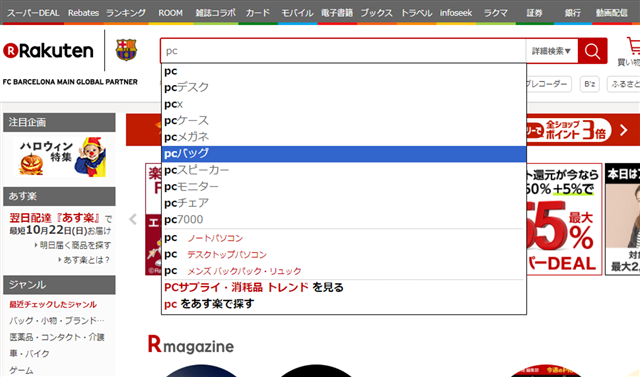
Task: Click the search input field containing pc
Action: point(343,51)
